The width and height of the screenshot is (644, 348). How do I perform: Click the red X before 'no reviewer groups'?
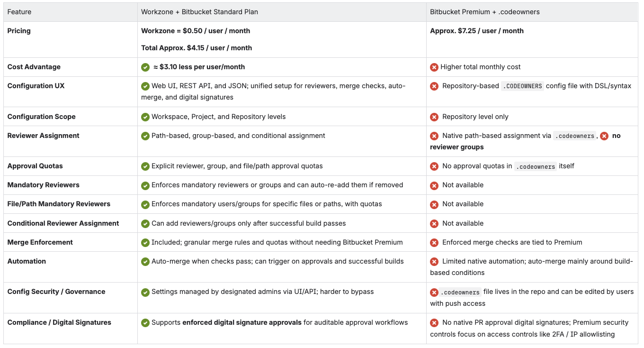[x=604, y=136]
